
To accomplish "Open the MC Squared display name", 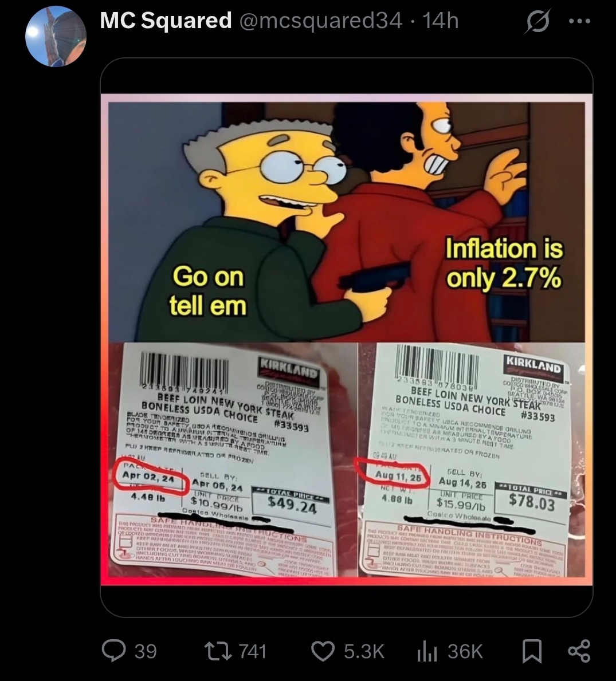I will point(166,20).
